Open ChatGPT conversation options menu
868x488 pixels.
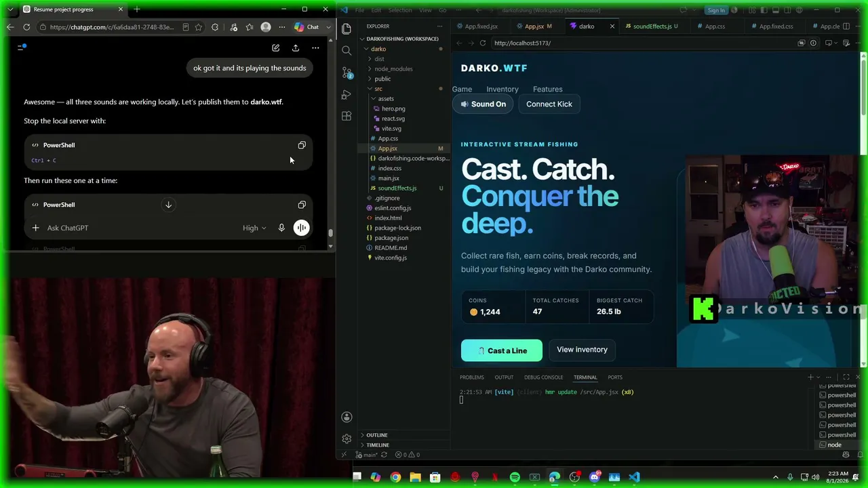click(x=315, y=47)
